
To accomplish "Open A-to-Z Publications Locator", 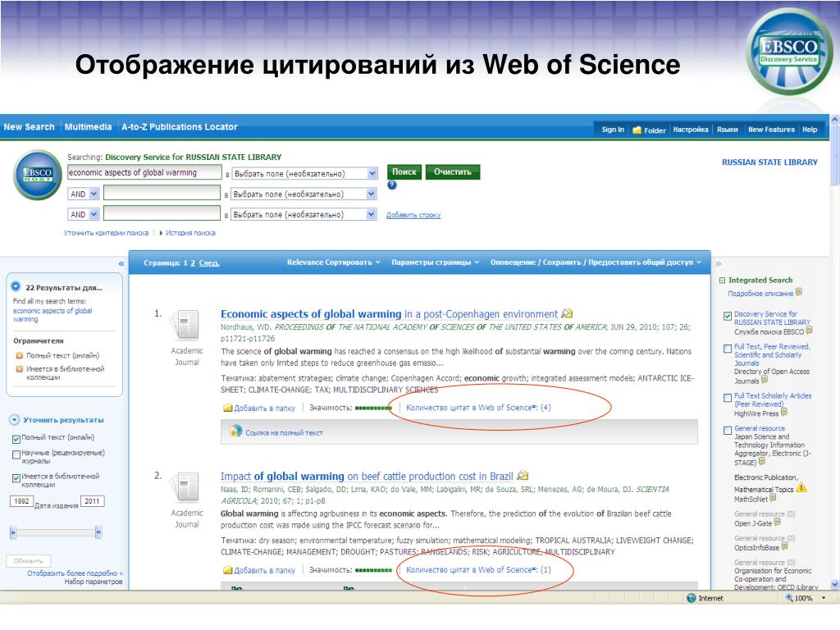I will tap(179, 127).
